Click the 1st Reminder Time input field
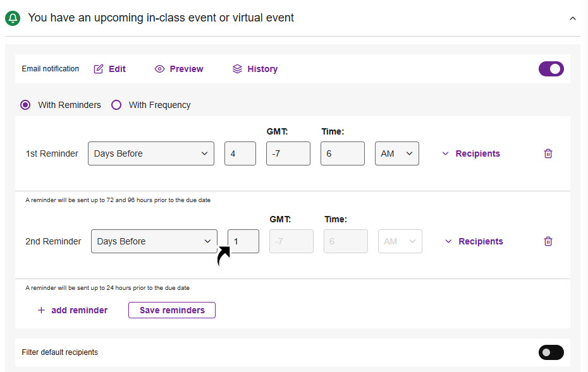Image resolution: width=588 pixels, height=372 pixels. 342,153
